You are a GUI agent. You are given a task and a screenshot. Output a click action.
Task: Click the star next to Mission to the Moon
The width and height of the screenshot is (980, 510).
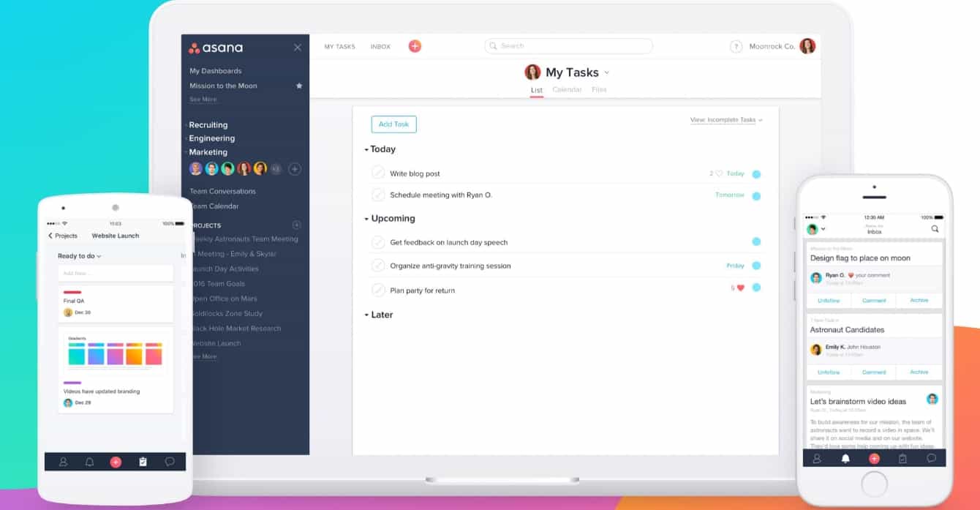[x=298, y=86]
